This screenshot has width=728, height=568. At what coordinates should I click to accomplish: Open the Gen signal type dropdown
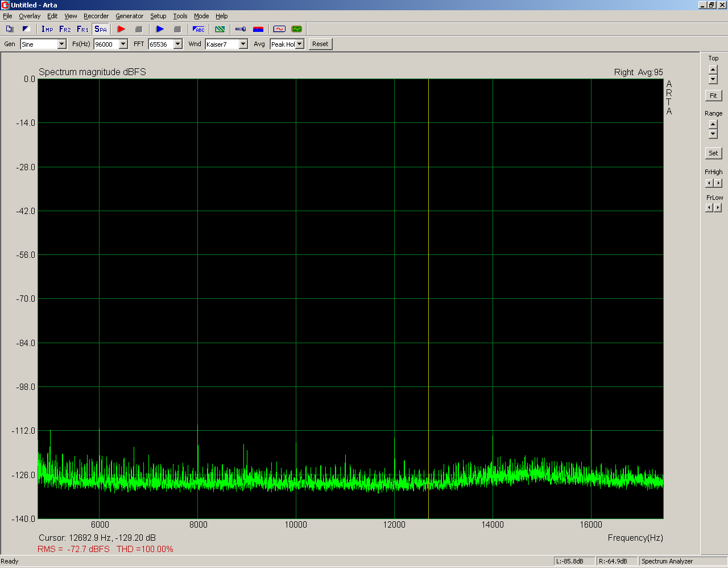tap(62, 44)
